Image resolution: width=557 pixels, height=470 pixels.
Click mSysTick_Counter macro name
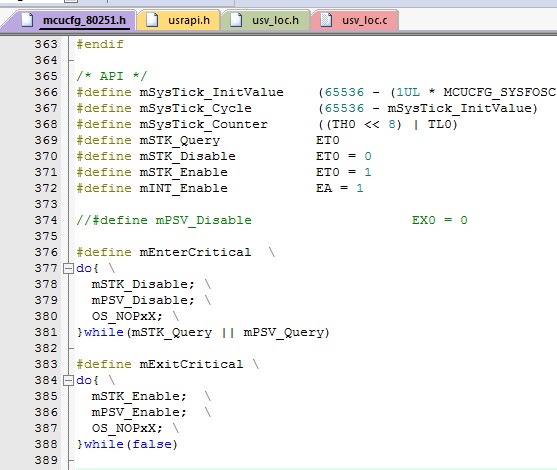tap(204, 124)
